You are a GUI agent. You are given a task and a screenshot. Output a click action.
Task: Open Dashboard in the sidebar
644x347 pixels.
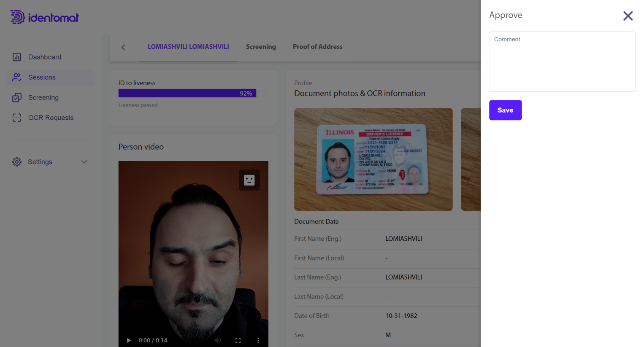[x=45, y=57]
